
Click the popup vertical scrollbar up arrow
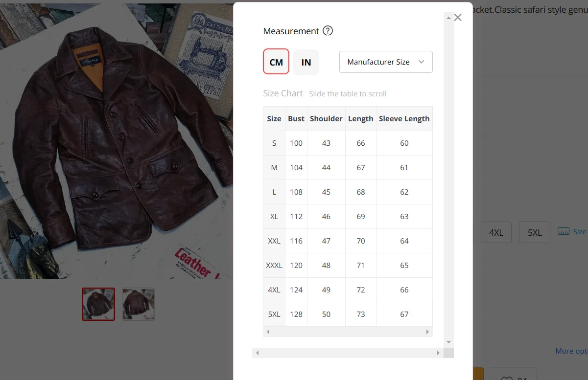[448, 18]
